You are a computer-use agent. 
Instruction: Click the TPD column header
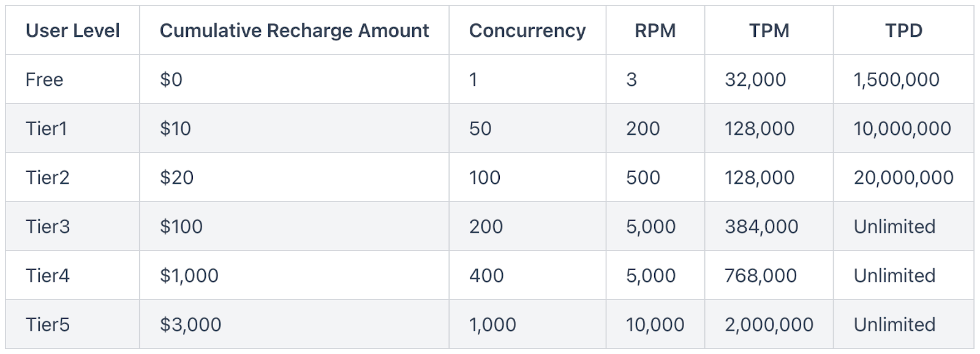coord(903,31)
